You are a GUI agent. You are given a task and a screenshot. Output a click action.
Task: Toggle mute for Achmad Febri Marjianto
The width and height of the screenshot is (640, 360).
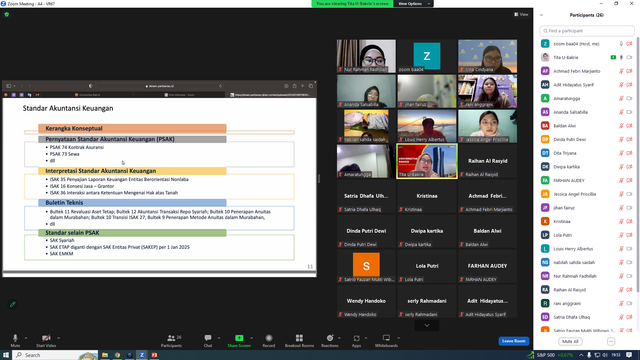pos(621,71)
